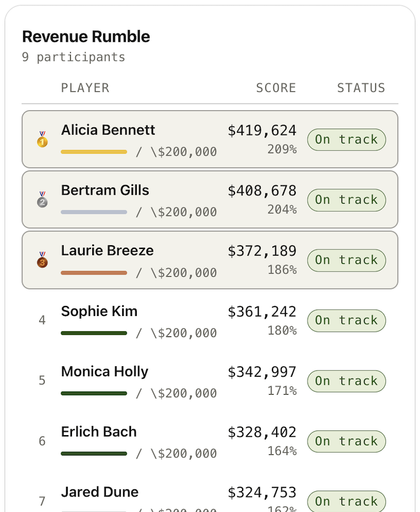Click the SCORE column header
This screenshot has width=420, height=512.
276,88
